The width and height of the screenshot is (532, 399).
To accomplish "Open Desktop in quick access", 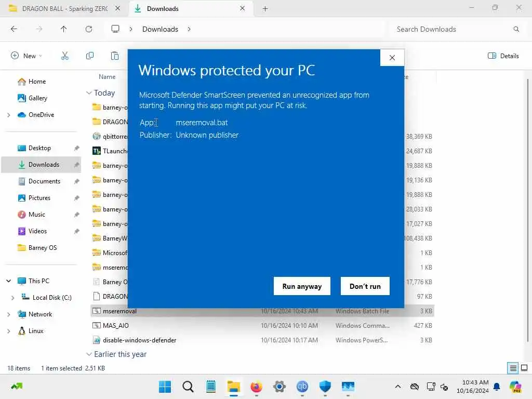I will click(x=39, y=148).
